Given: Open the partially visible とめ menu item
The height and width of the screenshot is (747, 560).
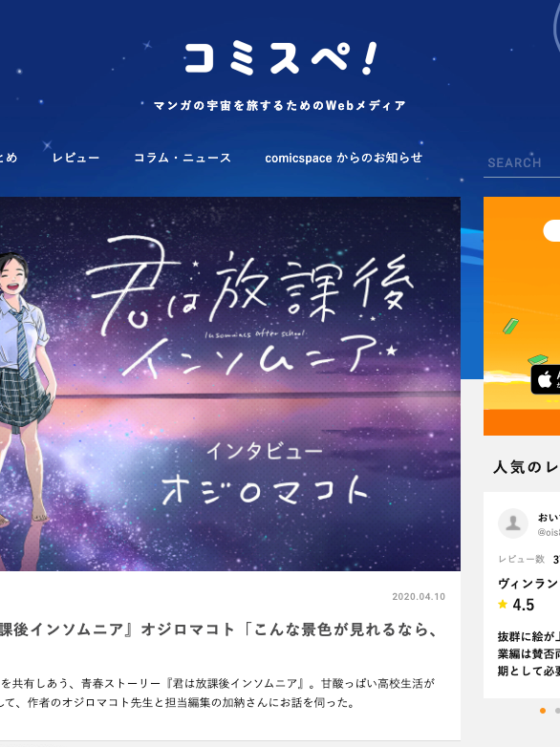Looking at the screenshot, I should coord(9,158).
